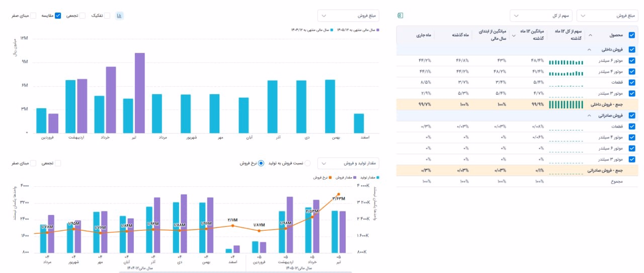Toggle the محصول select-all checkbox in header
The image size is (644, 273).
pos(632,35)
